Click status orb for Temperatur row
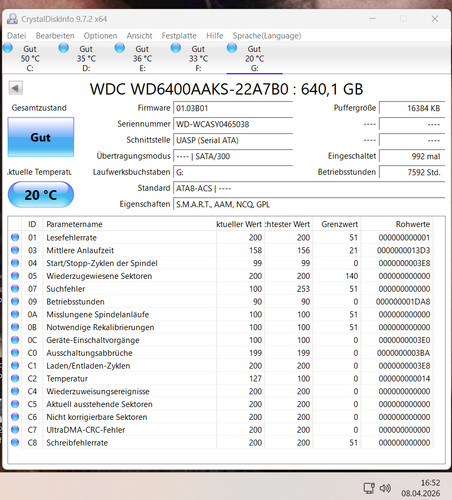 15,378
